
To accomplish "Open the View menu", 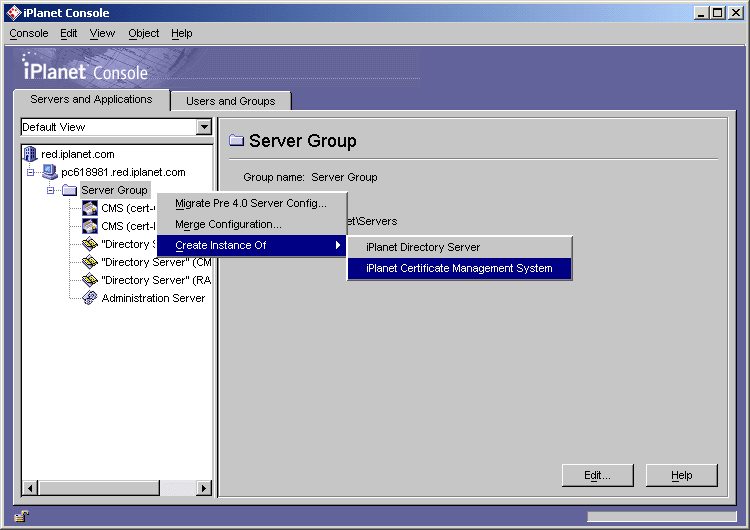I will pos(102,33).
